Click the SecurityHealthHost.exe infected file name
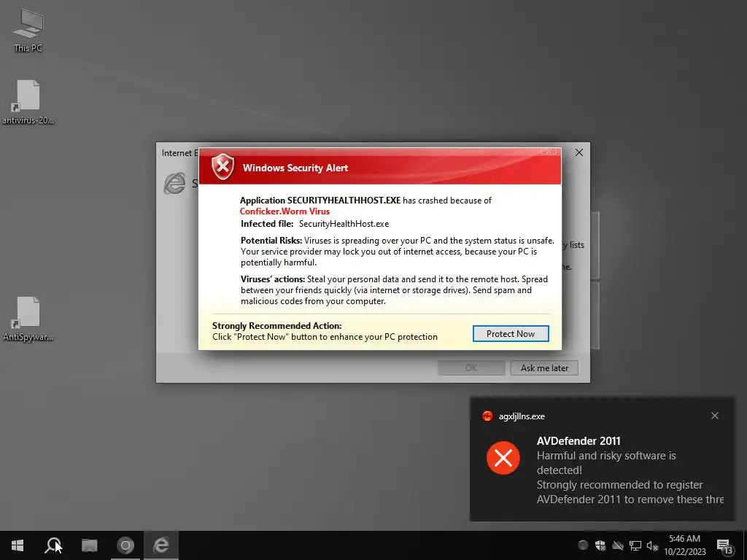The width and height of the screenshot is (747, 560). pyautogui.click(x=344, y=224)
